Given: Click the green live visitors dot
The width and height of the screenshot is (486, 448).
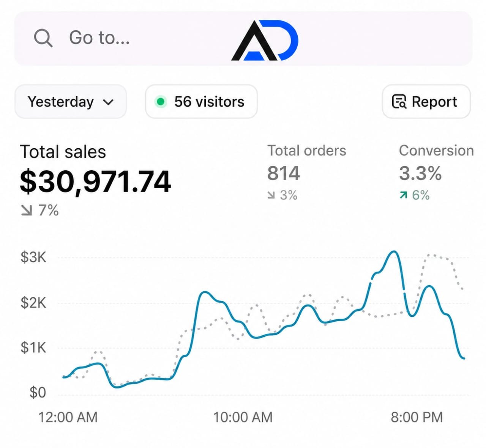Looking at the screenshot, I should (x=161, y=102).
